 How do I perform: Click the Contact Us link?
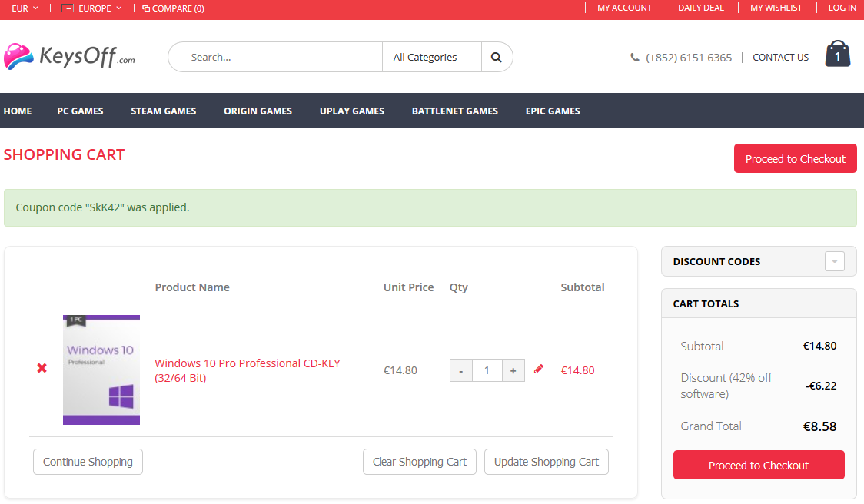tap(780, 58)
